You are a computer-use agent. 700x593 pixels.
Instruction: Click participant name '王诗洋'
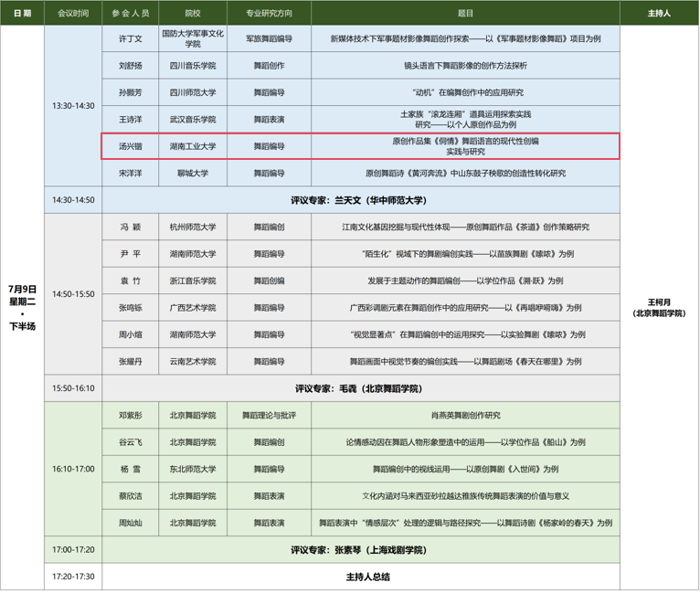(131, 119)
